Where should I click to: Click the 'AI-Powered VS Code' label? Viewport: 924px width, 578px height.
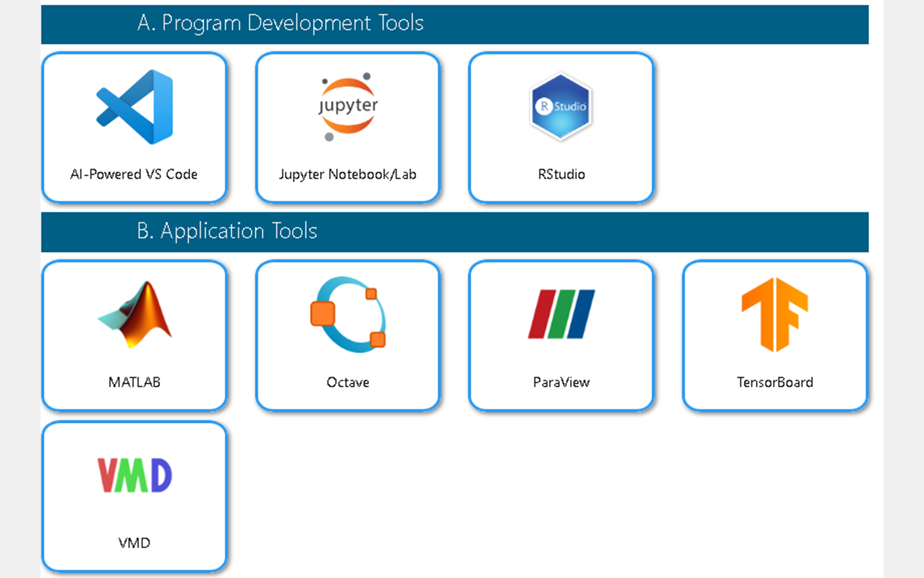134,175
